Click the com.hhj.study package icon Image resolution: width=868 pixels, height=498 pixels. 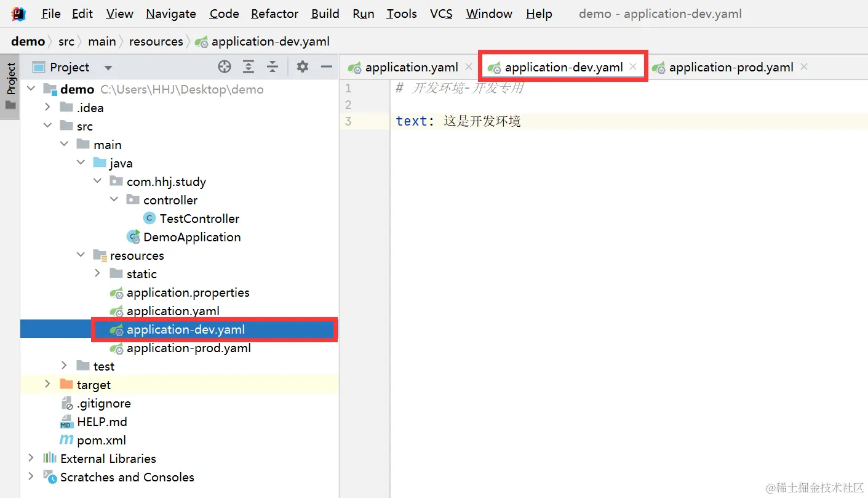coord(116,181)
